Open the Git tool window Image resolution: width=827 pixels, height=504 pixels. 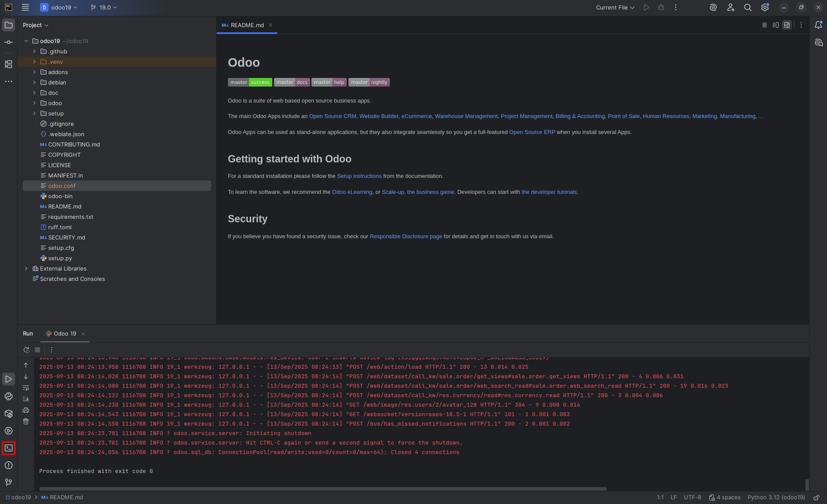[9, 482]
